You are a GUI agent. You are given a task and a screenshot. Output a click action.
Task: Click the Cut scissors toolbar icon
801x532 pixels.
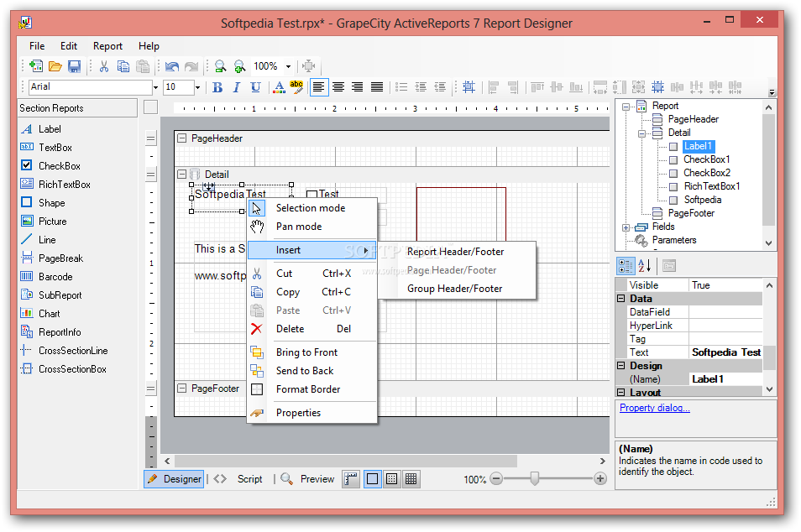point(104,66)
